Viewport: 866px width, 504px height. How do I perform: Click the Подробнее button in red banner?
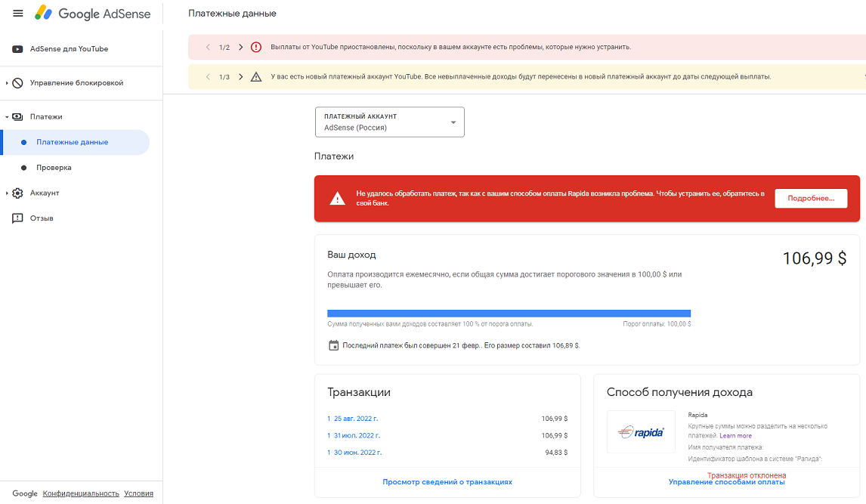coord(811,198)
